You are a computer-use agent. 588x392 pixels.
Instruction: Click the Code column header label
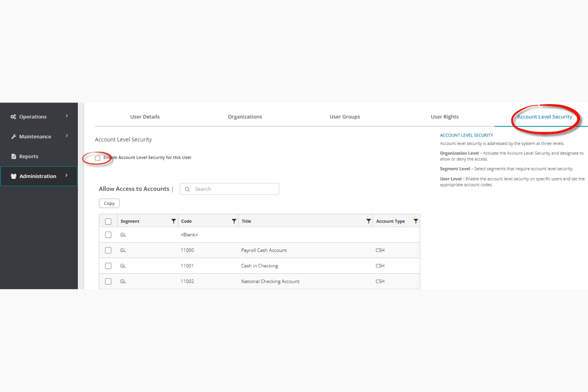pyautogui.click(x=186, y=221)
